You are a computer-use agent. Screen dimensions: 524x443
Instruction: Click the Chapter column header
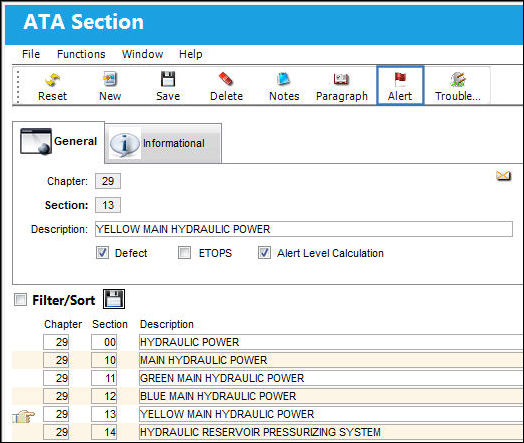[x=63, y=324]
